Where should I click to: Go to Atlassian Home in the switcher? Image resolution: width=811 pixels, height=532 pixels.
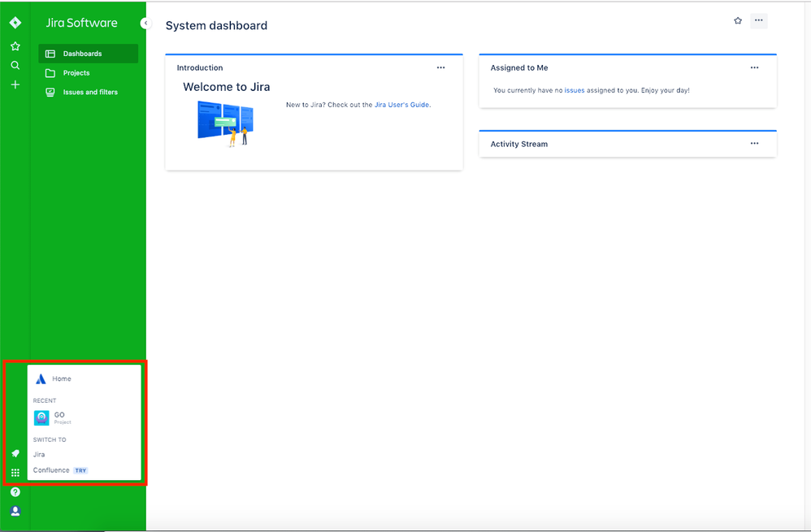tap(84, 379)
